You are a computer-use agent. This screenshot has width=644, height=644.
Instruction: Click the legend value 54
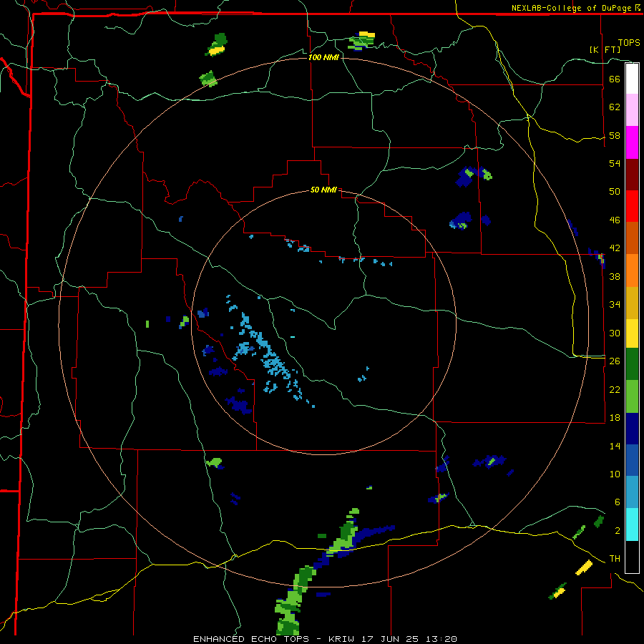pos(615,163)
